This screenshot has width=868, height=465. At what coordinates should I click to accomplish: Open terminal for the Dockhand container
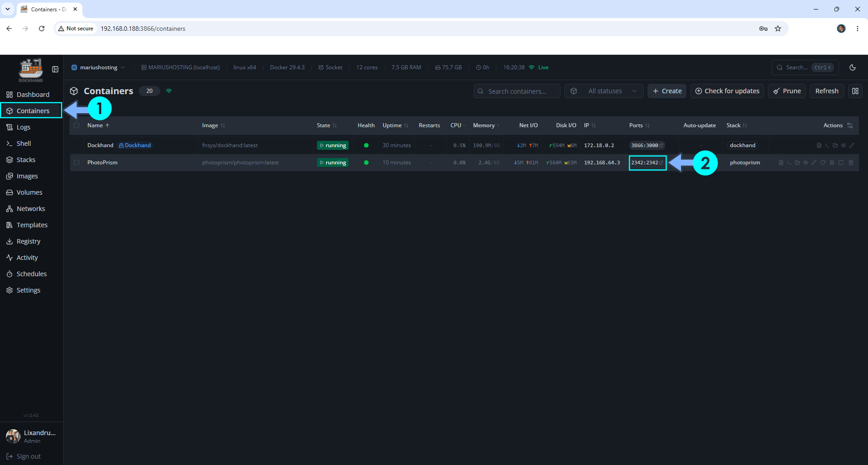tap(827, 145)
